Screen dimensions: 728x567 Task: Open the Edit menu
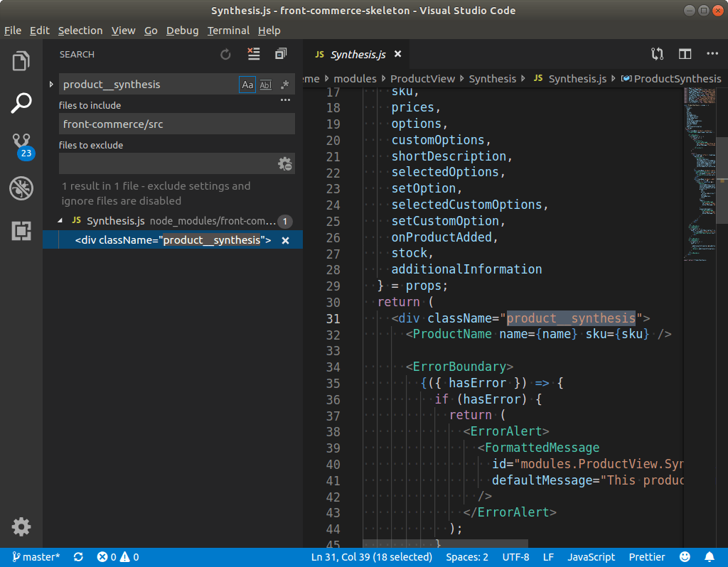pos(40,31)
